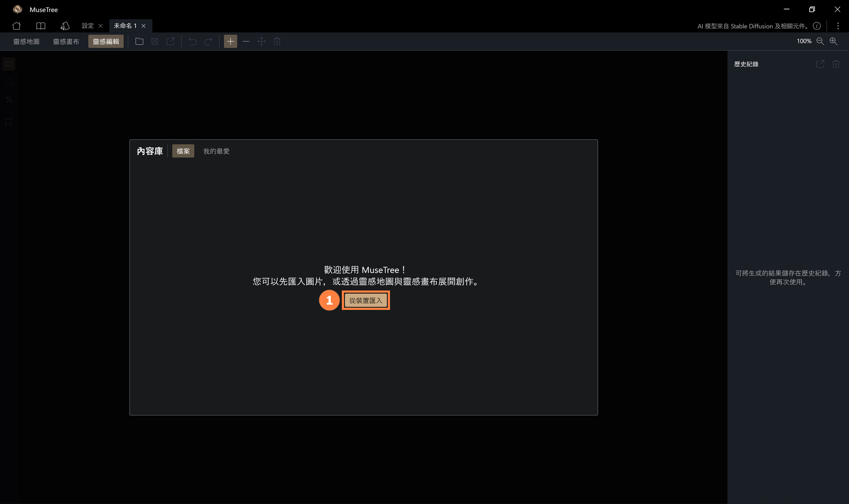Open the three-dot more options menu

point(838,26)
